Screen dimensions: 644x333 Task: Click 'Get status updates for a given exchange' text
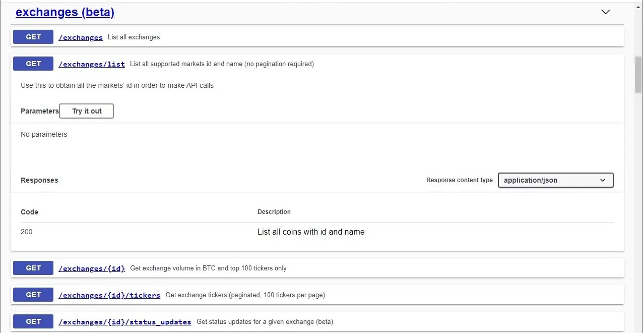265,322
